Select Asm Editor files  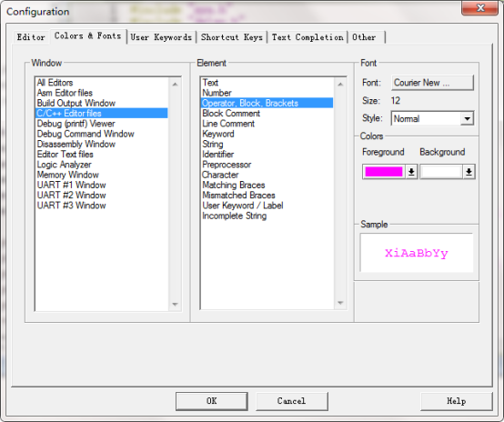coord(101,93)
